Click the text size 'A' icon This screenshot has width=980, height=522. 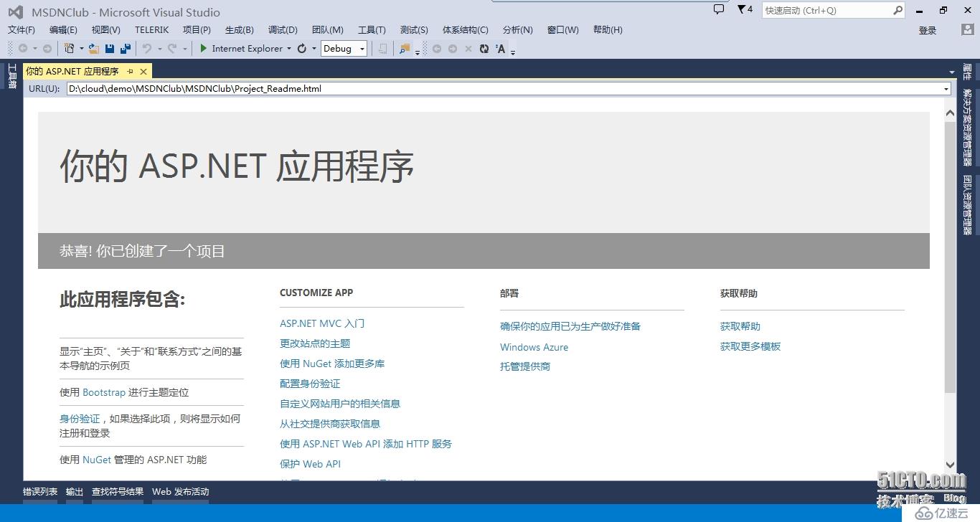pyautogui.click(x=501, y=49)
